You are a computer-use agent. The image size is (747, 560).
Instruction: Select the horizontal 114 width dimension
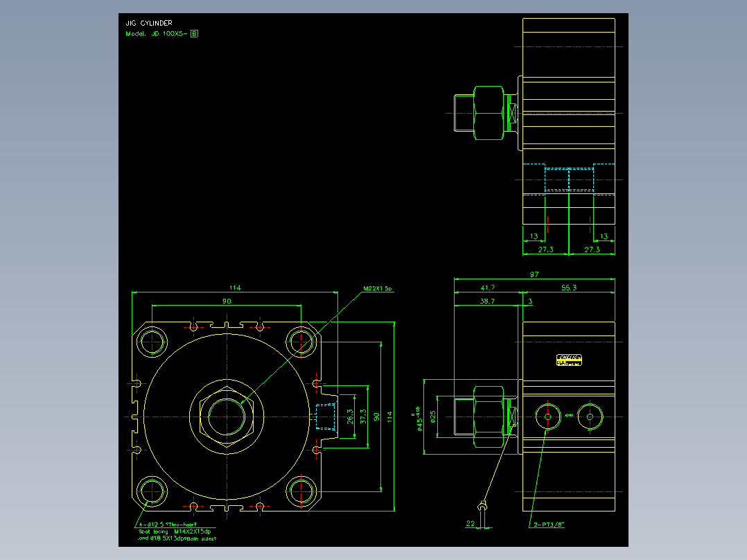[x=235, y=288]
